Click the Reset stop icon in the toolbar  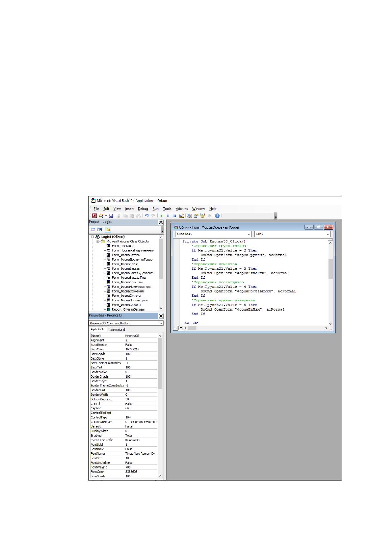[x=174, y=216]
